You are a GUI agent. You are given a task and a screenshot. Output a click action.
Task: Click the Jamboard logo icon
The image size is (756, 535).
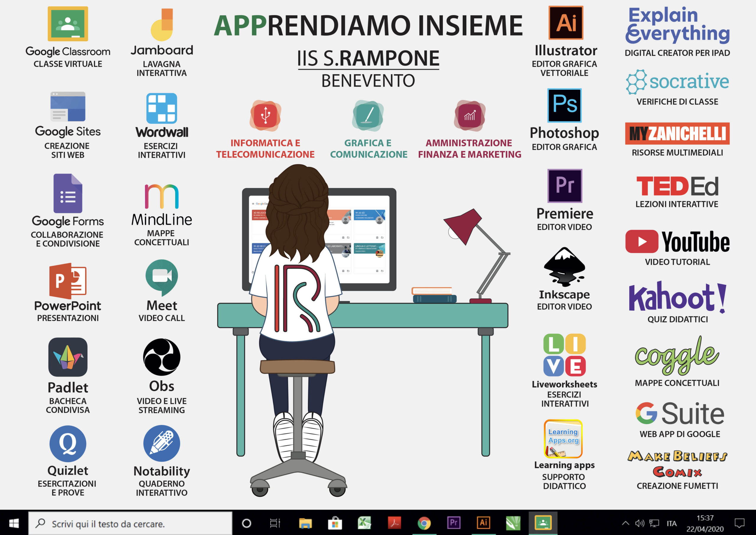(162, 25)
